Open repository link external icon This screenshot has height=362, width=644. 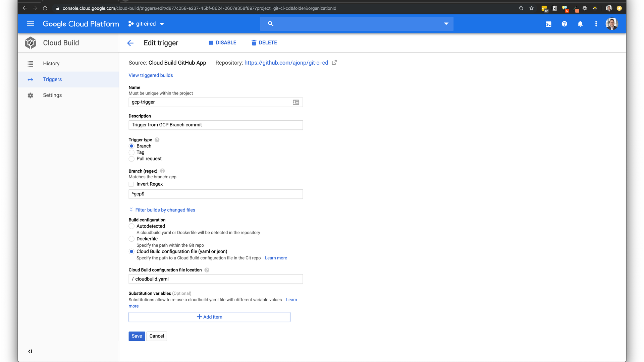(x=334, y=63)
